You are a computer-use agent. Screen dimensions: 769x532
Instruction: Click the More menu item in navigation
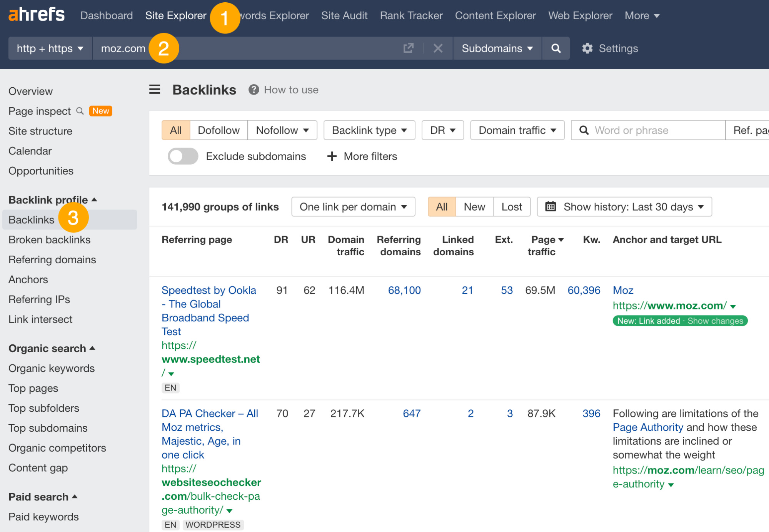pyautogui.click(x=637, y=16)
